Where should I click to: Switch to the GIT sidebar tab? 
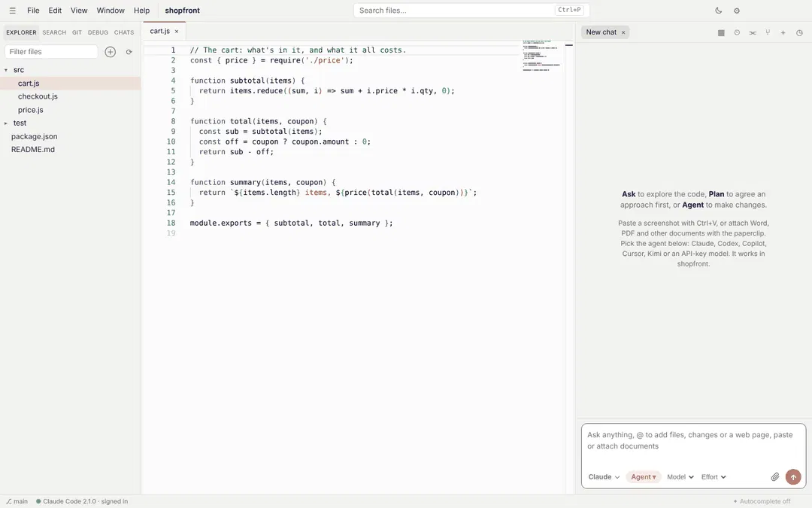click(x=77, y=32)
